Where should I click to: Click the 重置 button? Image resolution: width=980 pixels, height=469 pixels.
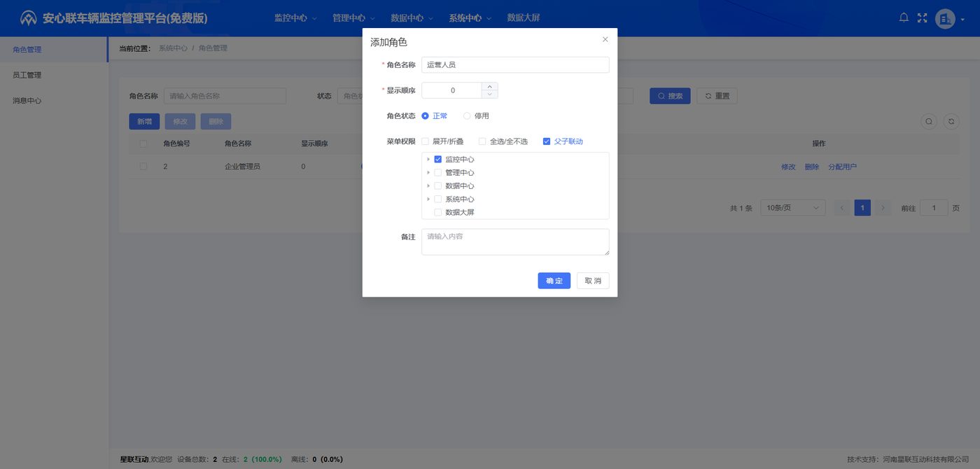tap(717, 96)
